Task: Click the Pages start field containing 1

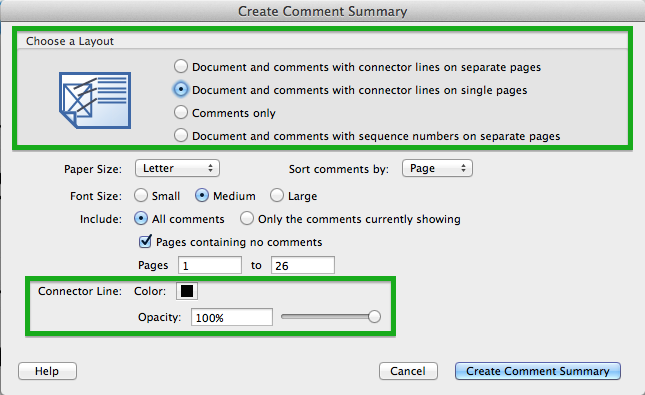Action: click(210, 265)
